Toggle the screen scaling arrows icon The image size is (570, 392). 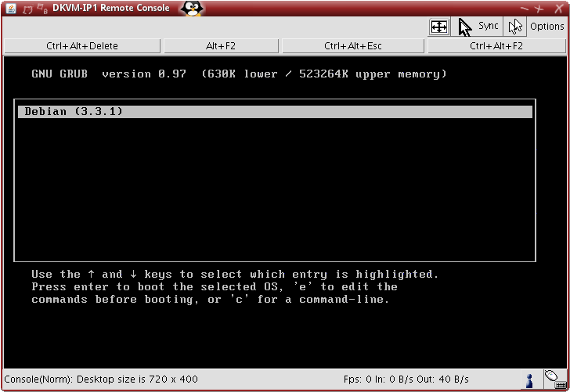click(439, 27)
